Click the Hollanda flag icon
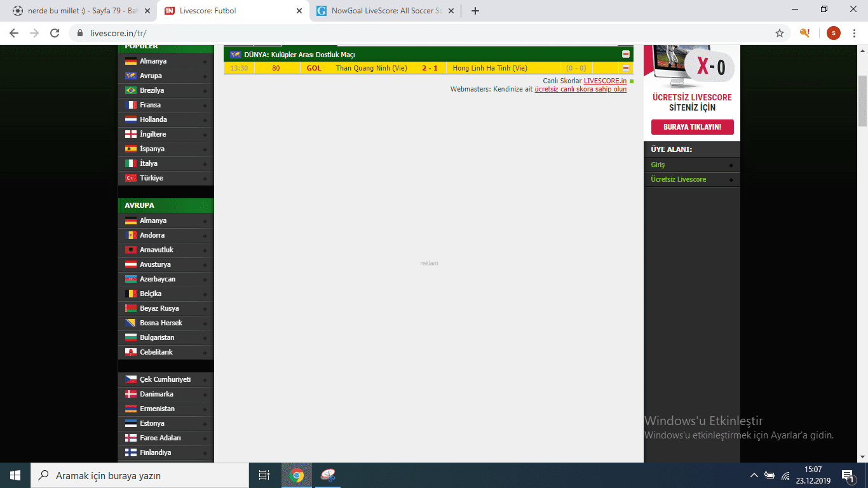 (x=131, y=119)
